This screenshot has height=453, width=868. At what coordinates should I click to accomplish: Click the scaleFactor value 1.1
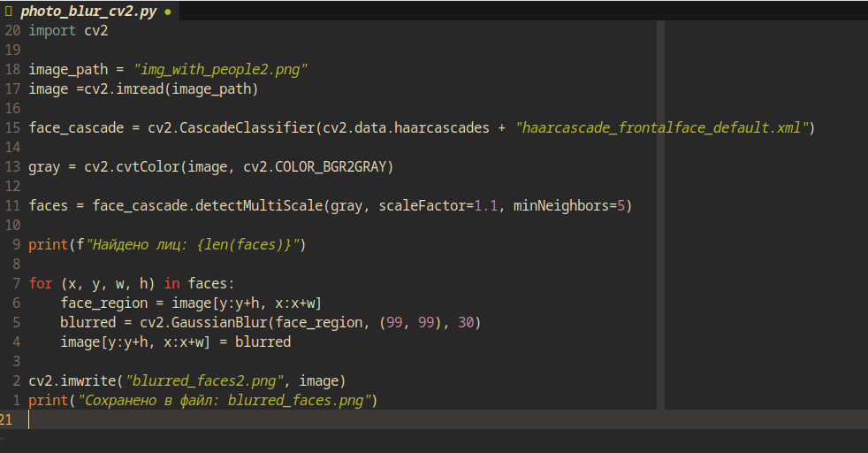pos(486,206)
